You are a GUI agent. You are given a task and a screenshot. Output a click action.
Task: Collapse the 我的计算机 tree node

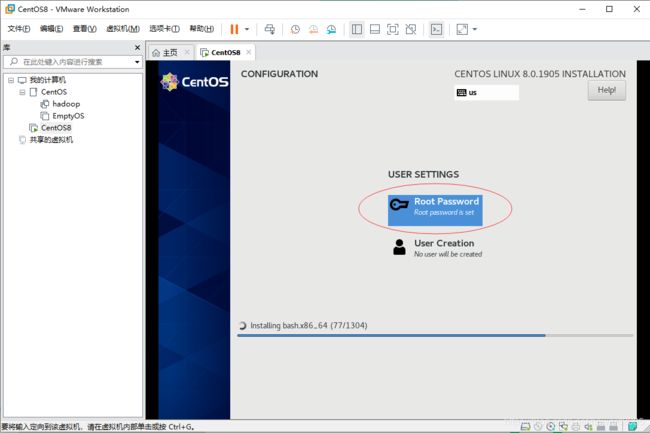[x=11, y=80]
